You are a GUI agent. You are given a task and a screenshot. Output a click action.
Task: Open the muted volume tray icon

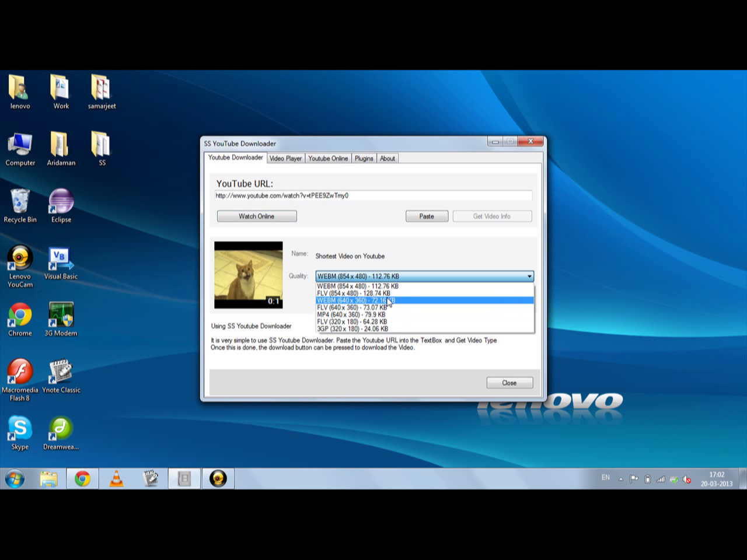pyautogui.click(x=687, y=480)
